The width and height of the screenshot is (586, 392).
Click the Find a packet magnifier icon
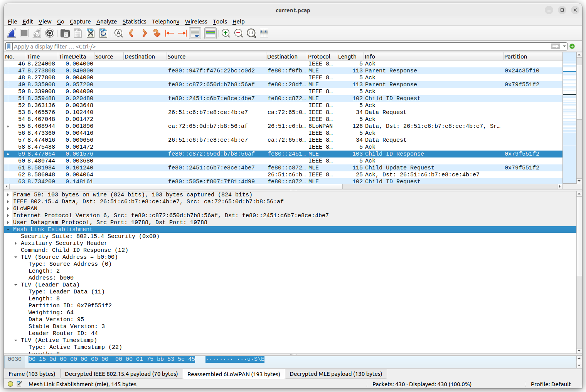click(x=118, y=33)
